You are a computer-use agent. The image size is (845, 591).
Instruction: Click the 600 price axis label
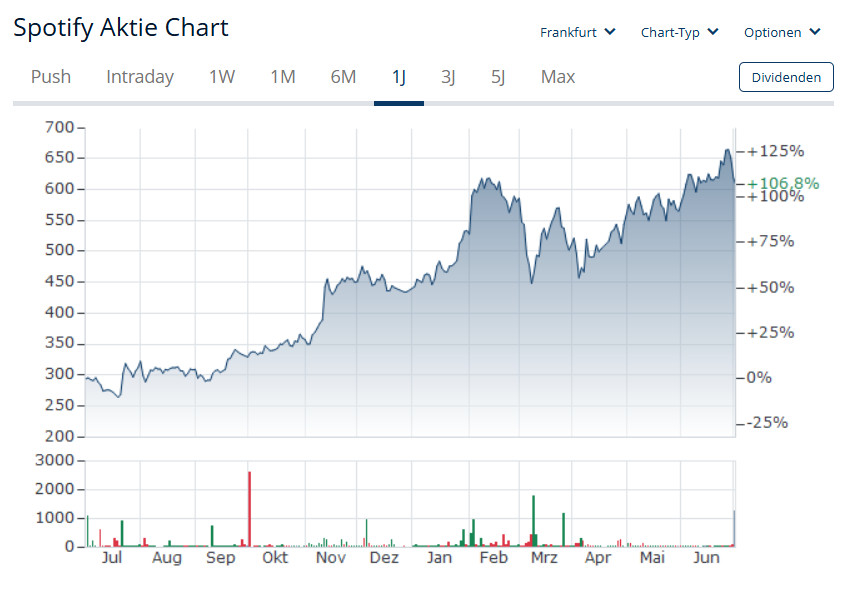[59, 189]
